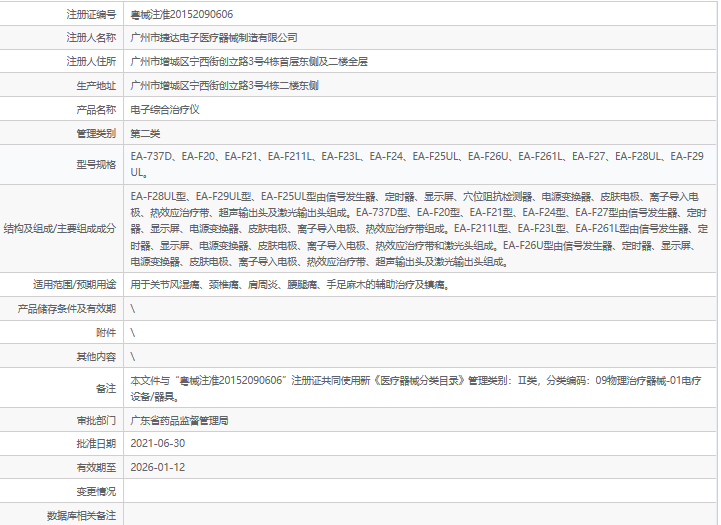Click the 产品储存条件及有效期 label
The image size is (721, 525).
[x=67, y=308]
